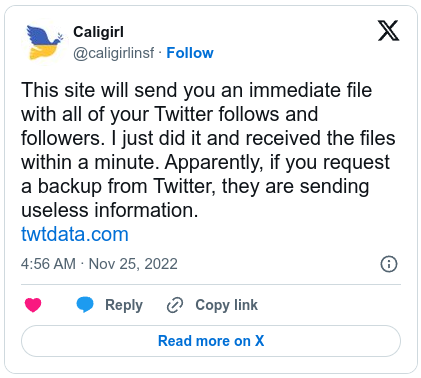Follow the @caligirlinsf account

coord(190,53)
